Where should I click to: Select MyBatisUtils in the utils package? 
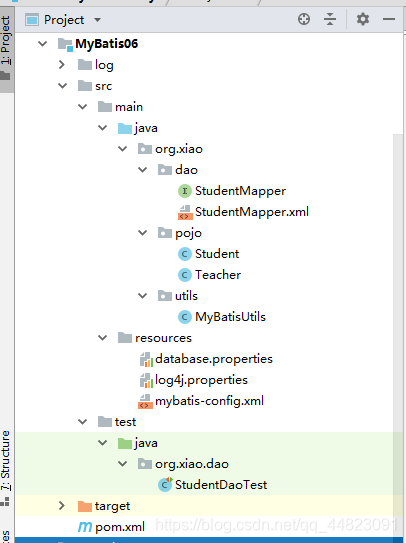[230, 317]
